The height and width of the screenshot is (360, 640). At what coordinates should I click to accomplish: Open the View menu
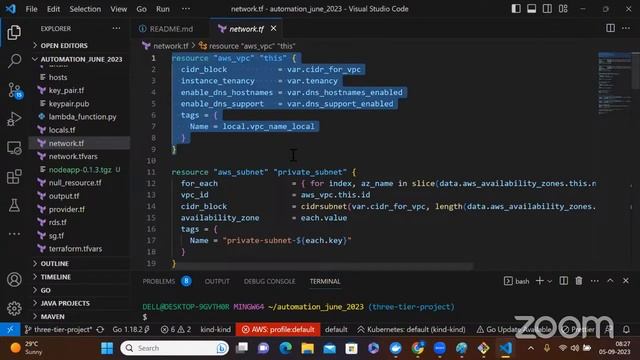click(x=118, y=9)
